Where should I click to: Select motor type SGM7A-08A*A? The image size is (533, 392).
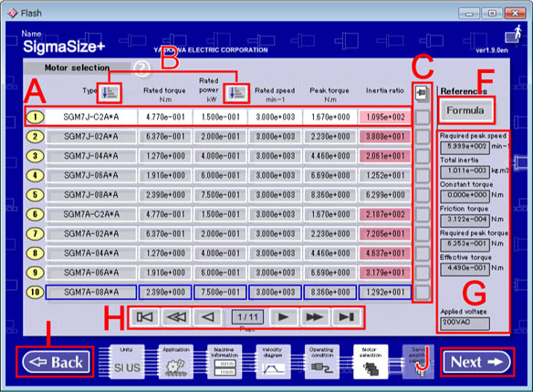point(91,293)
